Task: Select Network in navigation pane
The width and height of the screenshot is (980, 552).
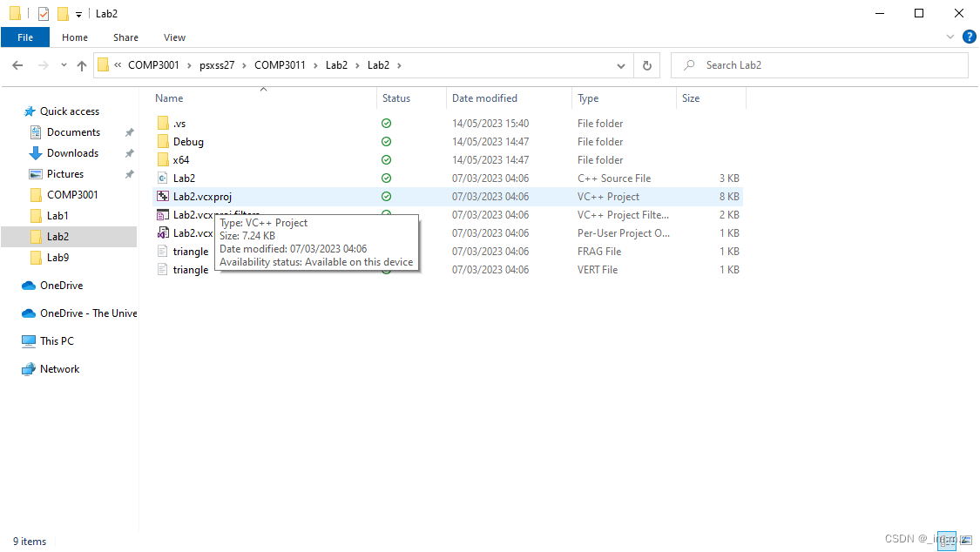Action: click(x=59, y=369)
